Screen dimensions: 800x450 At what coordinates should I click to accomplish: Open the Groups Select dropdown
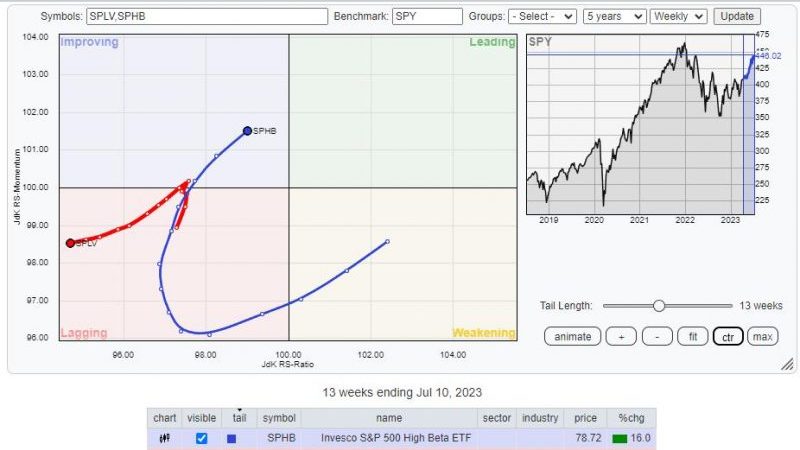542,16
